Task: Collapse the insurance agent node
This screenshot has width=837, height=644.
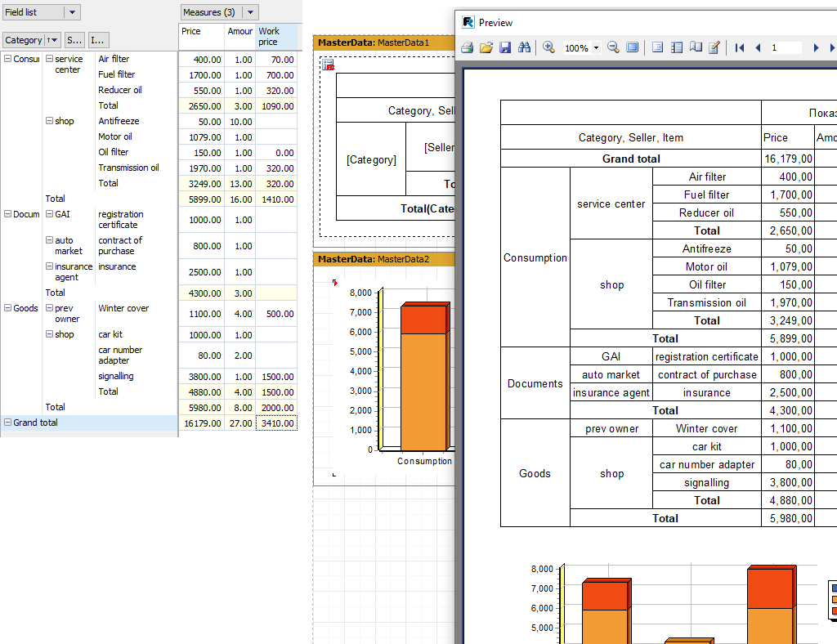Action: (49, 266)
